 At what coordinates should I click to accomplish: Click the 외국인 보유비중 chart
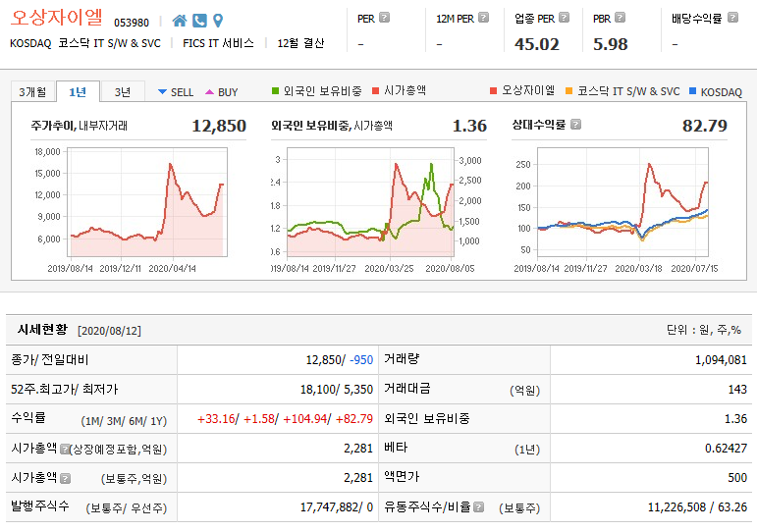370,202
